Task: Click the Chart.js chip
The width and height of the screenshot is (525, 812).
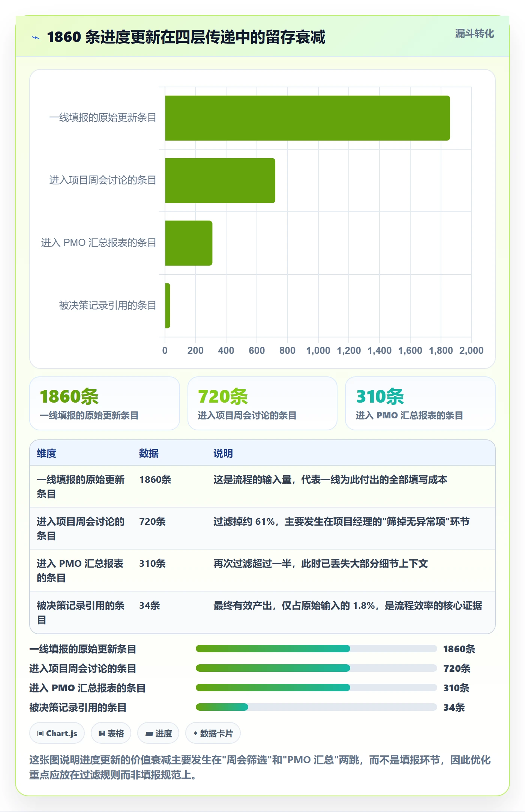Action: click(x=57, y=733)
